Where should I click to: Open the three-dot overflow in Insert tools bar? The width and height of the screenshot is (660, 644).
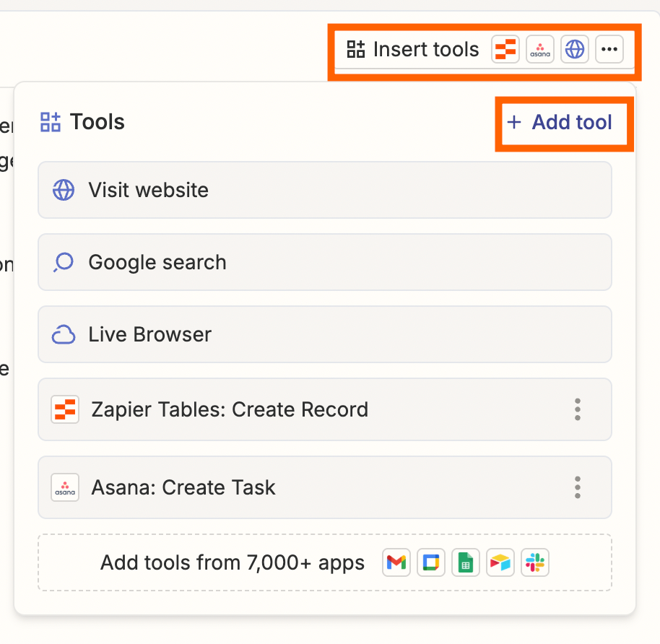tap(609, 50)
